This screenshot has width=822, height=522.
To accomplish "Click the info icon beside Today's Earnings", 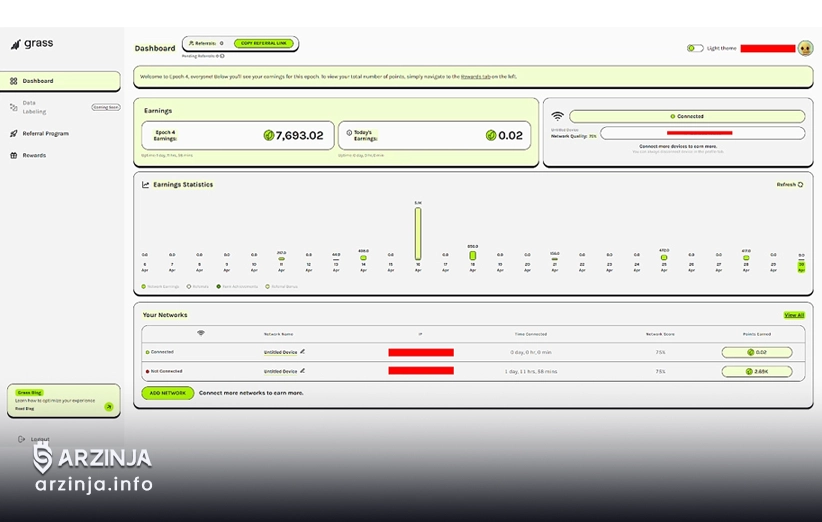I will coord(349,132).
